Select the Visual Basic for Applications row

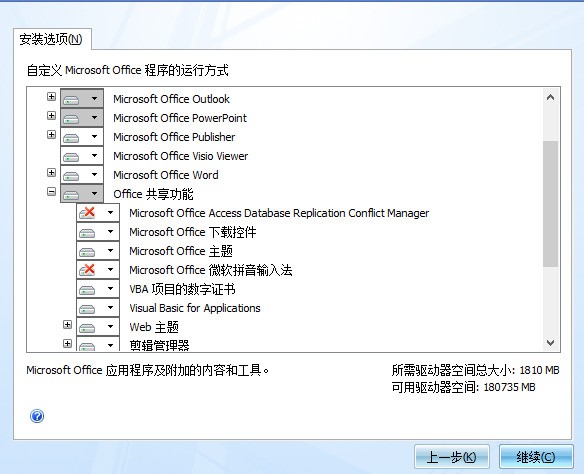195,308
